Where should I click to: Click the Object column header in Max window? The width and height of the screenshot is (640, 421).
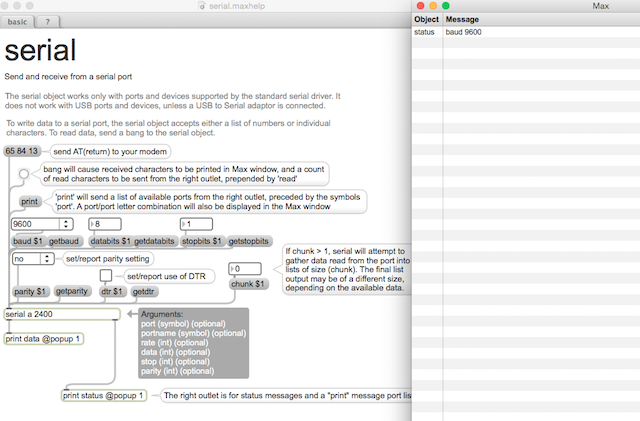coord(427,19)
